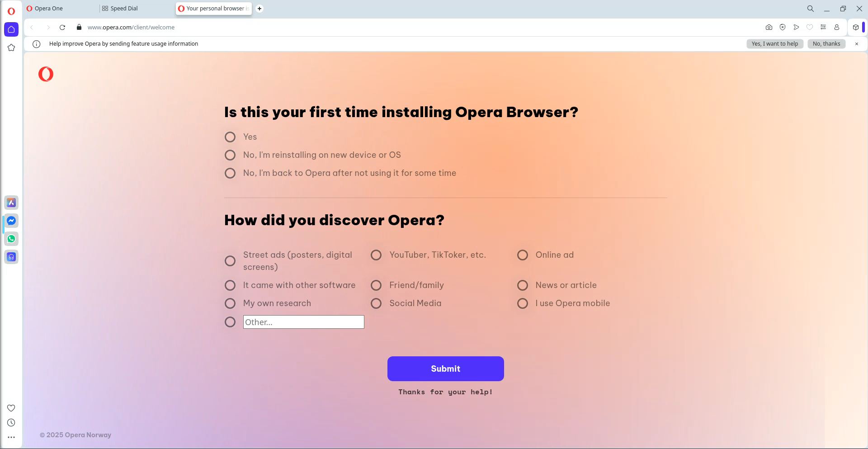The image size is (868, 449).
Task: Open the My Flow arrow icon
Action: [x=796, y=27]
